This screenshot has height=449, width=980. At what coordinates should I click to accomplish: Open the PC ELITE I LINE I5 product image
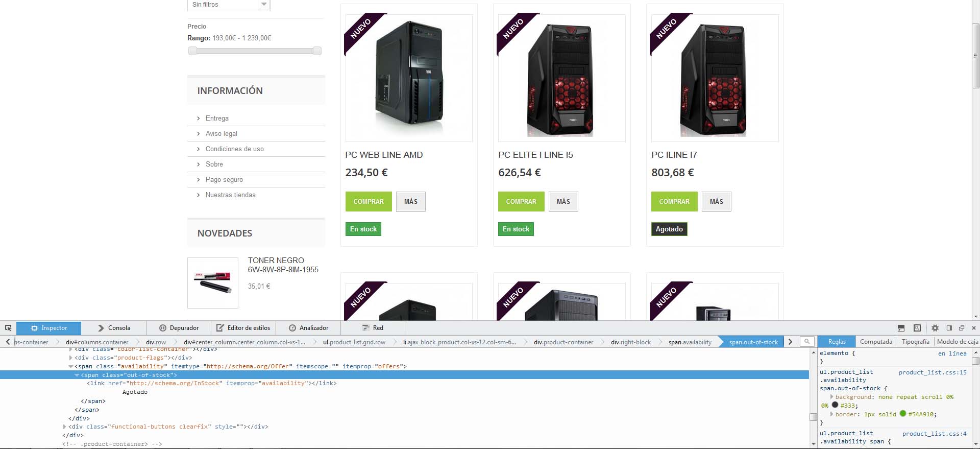pos(562,78)
